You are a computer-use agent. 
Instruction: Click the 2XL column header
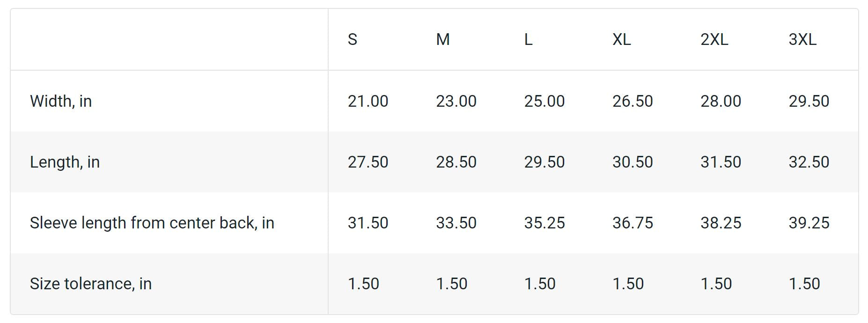(714, 39)
